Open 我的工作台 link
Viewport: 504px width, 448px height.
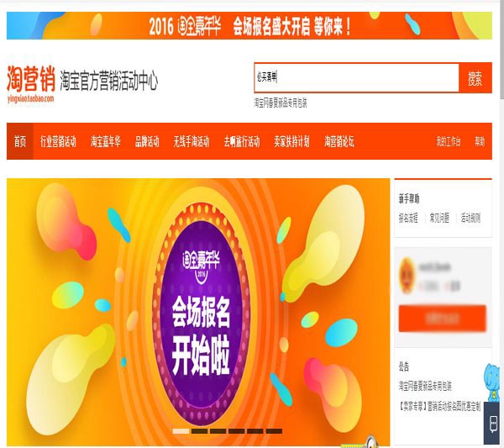(x=449, y=141)
